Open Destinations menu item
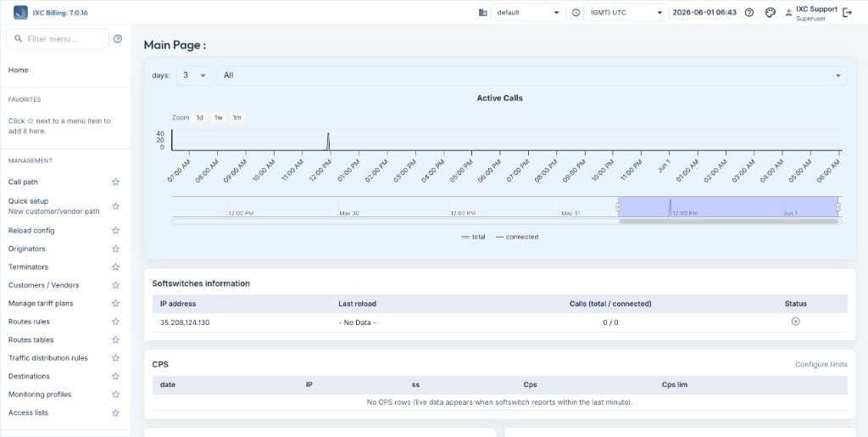This screenshot has height=437, width=868. click(x=29, y=376)
